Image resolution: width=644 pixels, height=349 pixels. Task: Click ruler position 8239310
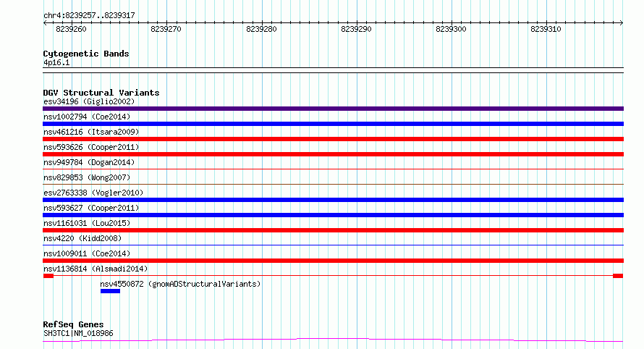(546, 29)
